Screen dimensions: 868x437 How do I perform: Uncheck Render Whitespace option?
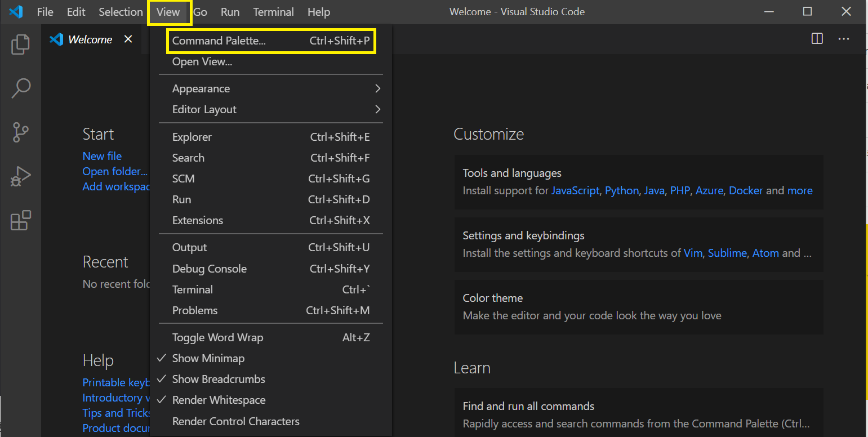click(x=219, y=400)
